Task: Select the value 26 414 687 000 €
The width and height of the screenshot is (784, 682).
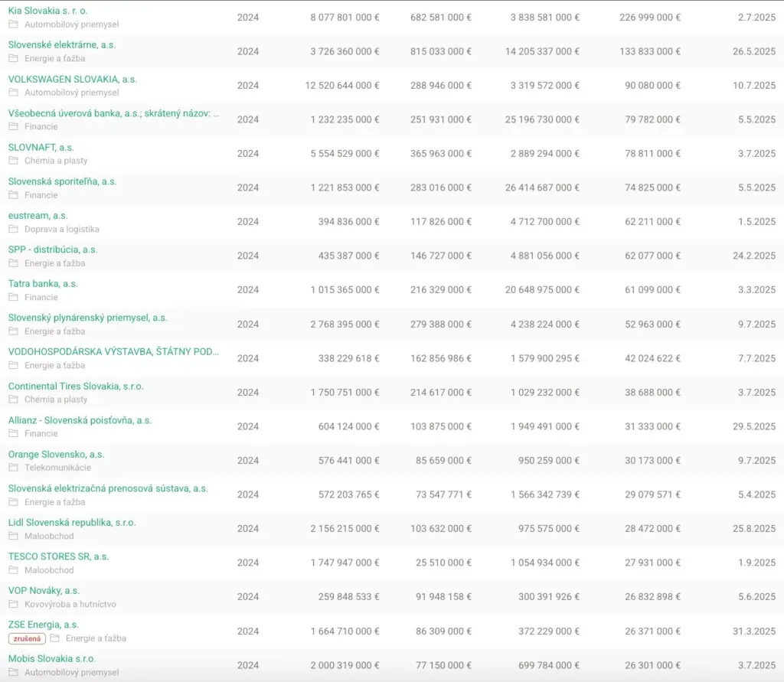Action: (x=543, y=188)
